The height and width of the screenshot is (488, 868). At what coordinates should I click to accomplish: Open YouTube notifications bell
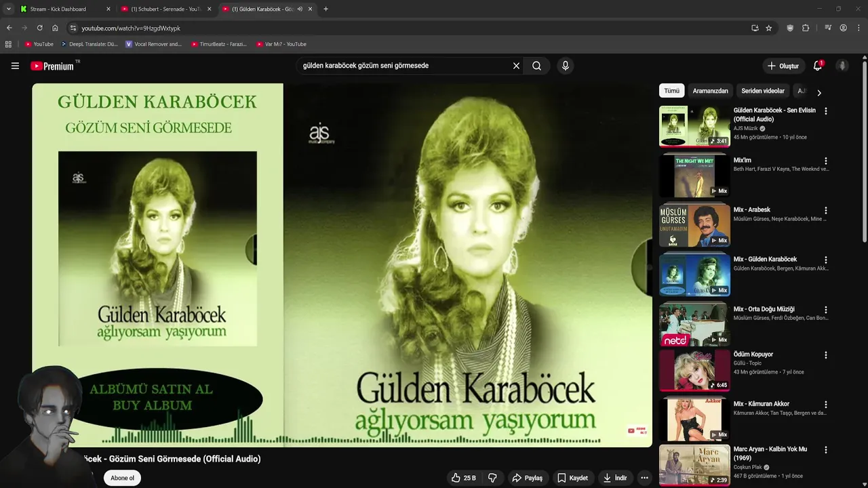[x=818, y=66]
